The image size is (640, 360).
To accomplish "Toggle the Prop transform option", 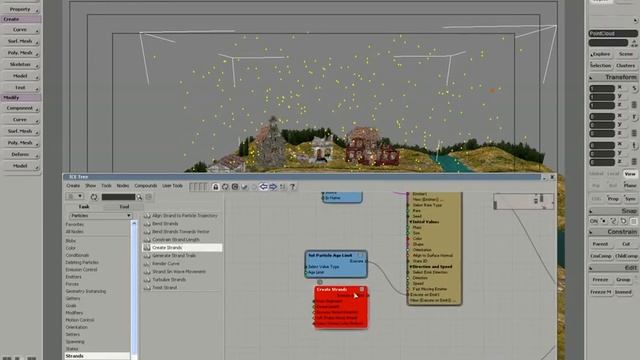I will [x=613, y=199].
